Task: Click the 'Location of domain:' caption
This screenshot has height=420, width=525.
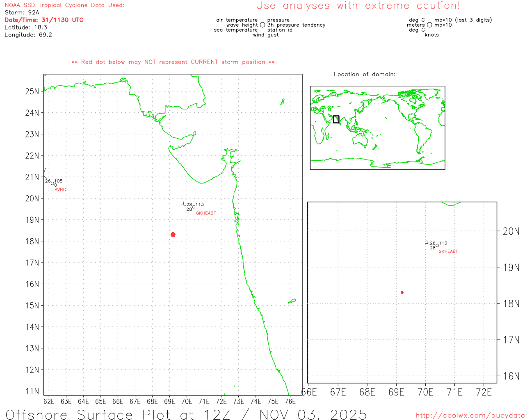Action: click(365, 74)
